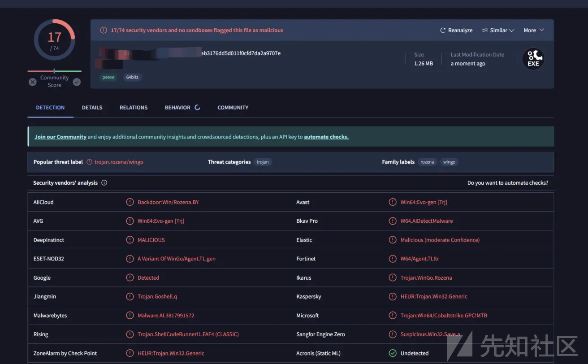The width and height of the screenshot is (588, 364).
Task: Click the ESET-NOD32 detection warning icon
Action: pyautogui.click(x=130, y=259)
